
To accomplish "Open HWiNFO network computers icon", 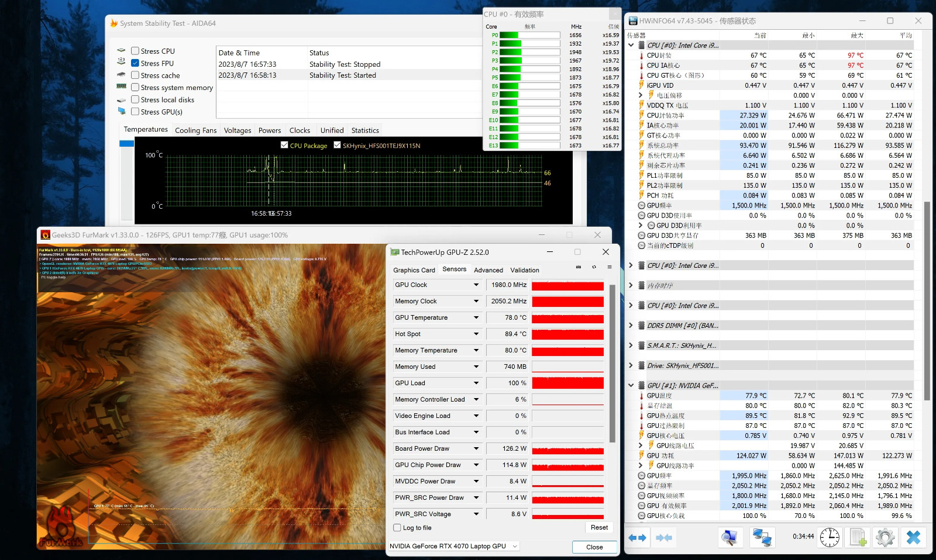I will click(x=762, y=537).
